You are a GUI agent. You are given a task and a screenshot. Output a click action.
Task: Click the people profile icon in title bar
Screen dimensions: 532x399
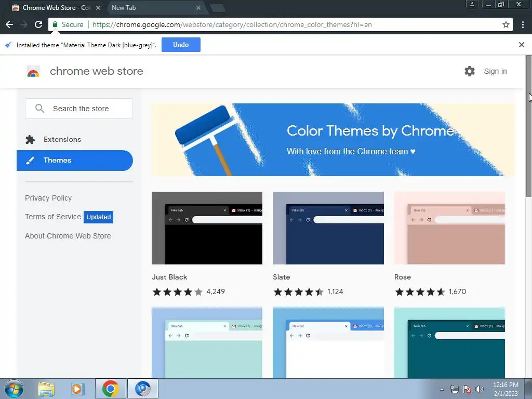pyautogui.click(x=472, y=4)
